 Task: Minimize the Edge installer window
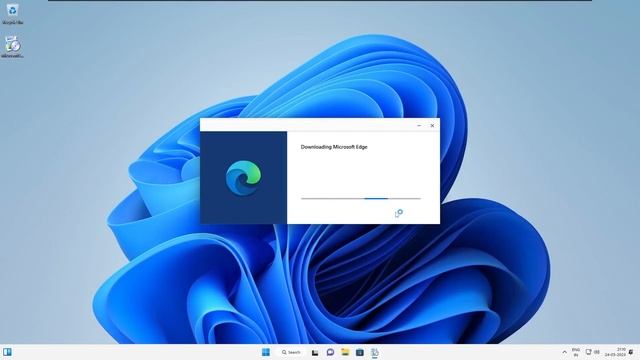(419, 126)
